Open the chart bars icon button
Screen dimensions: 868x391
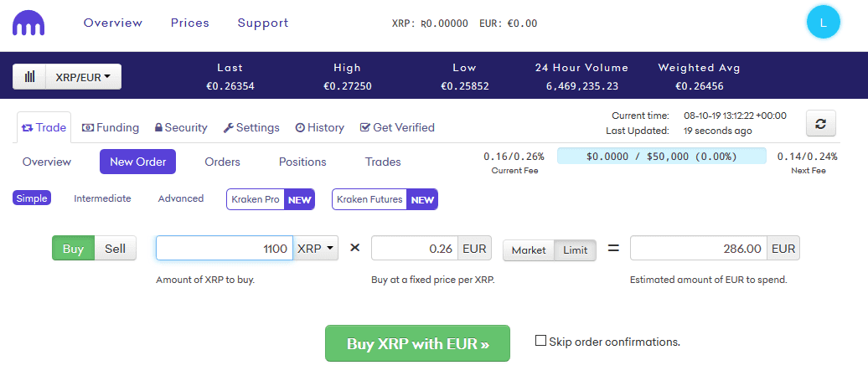(29, 77)
